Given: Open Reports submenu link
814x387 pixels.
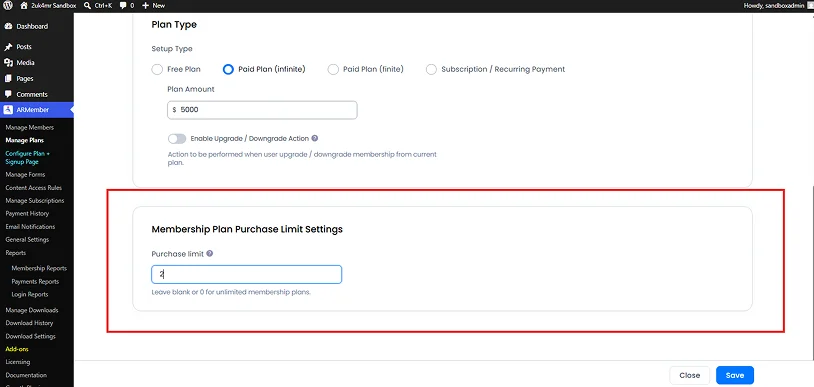Looking at the screenshot, I should pyautogui.click(x=16, y=253).
